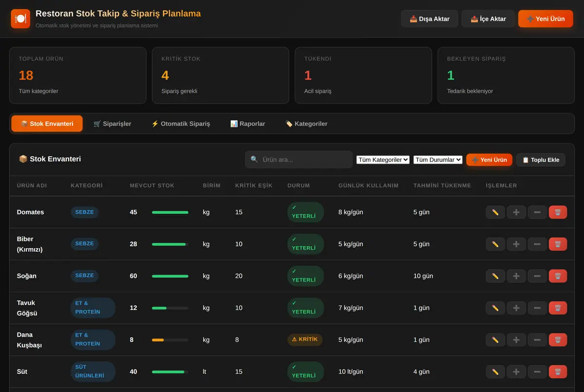Decrease stock for Domates with minus icon
This screenshot has width=584, height=392.
pos(537,212)
